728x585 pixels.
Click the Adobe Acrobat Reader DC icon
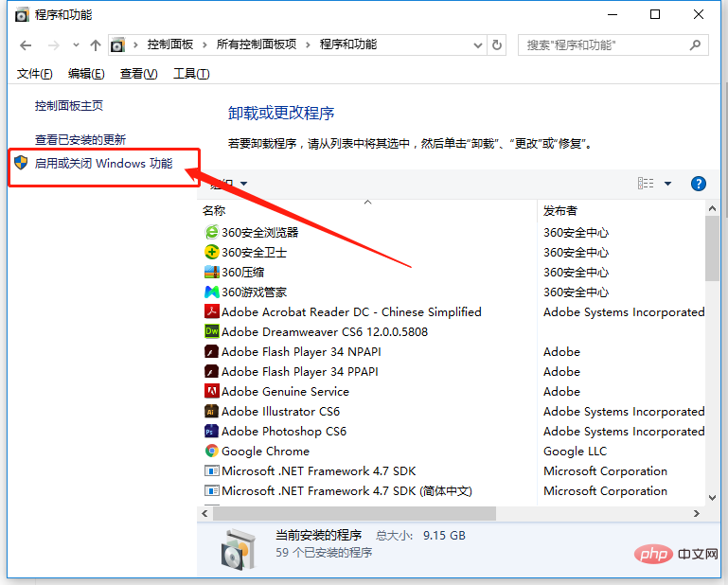pyautogui.click(x=212, y=311)
